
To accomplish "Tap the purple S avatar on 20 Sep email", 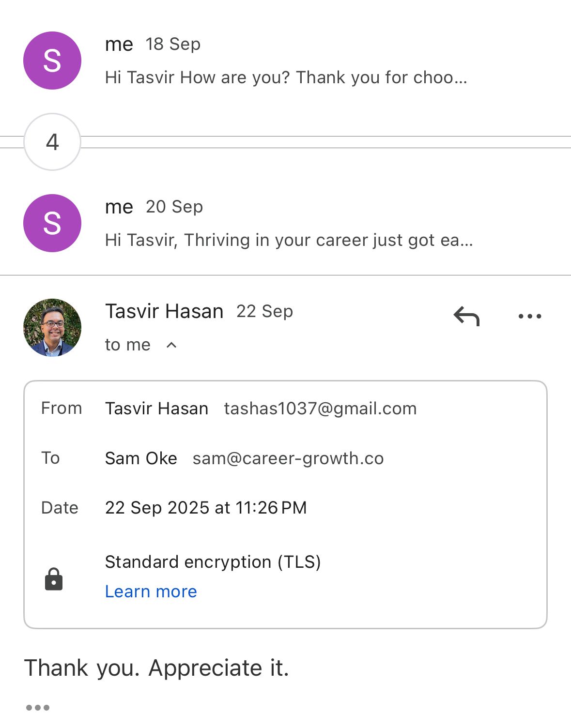I will tap(52, 223).
